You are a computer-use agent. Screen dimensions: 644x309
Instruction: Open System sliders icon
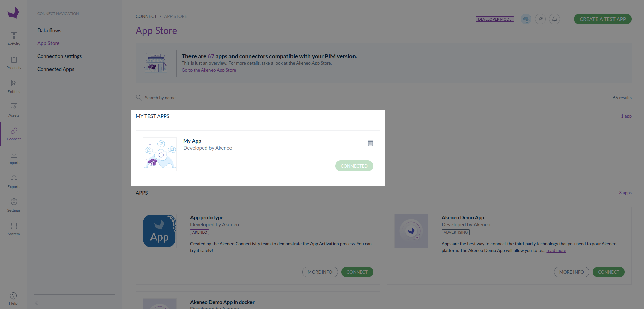coord(14,226)
